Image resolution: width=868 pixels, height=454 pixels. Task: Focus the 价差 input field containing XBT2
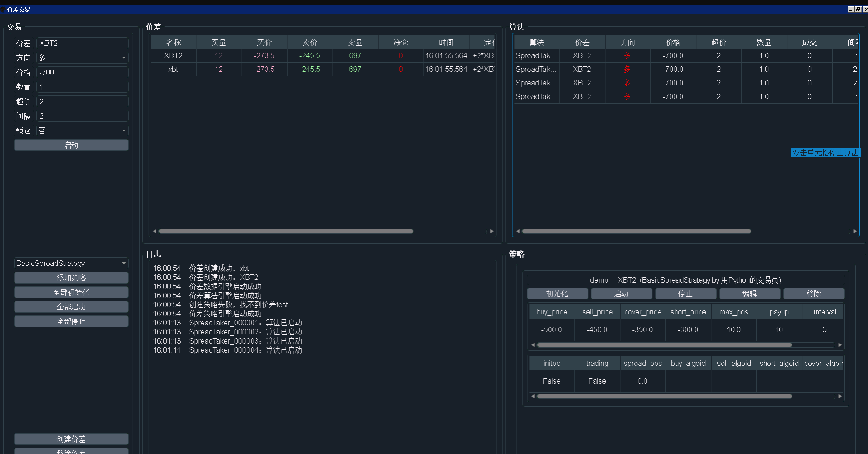click(82, 43)
